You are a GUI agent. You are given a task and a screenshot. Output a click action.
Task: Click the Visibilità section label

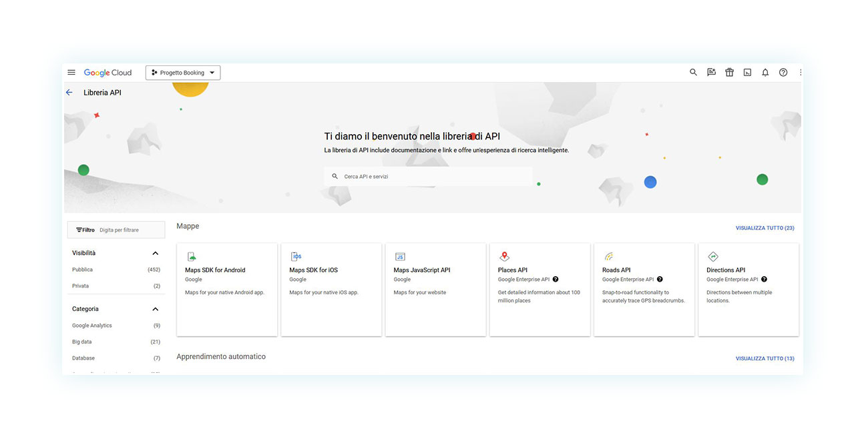pyautogui.click(x=83, y=254)
